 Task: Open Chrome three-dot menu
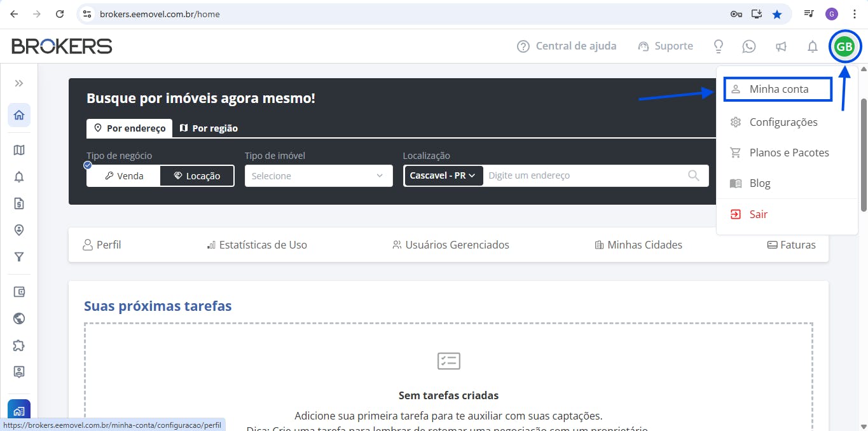click(x=854, y=14)
